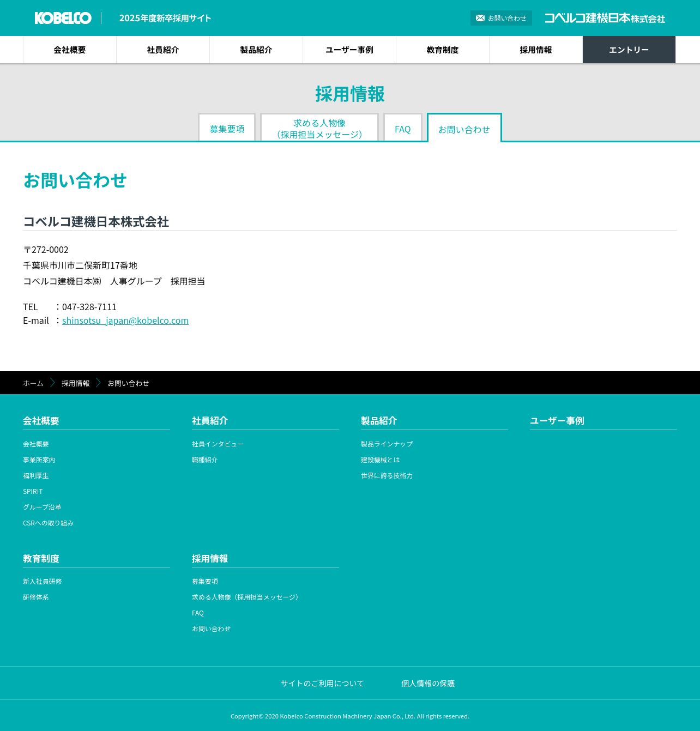Open 採用情報 in the main navigation
The width and height of the screenshot is (700, 731).
click(536, 50)
